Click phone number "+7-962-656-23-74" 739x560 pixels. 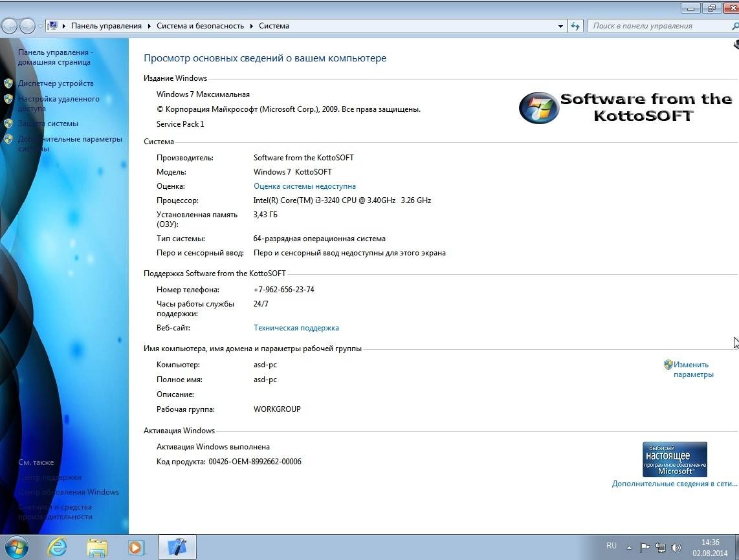tap(283, 290)
